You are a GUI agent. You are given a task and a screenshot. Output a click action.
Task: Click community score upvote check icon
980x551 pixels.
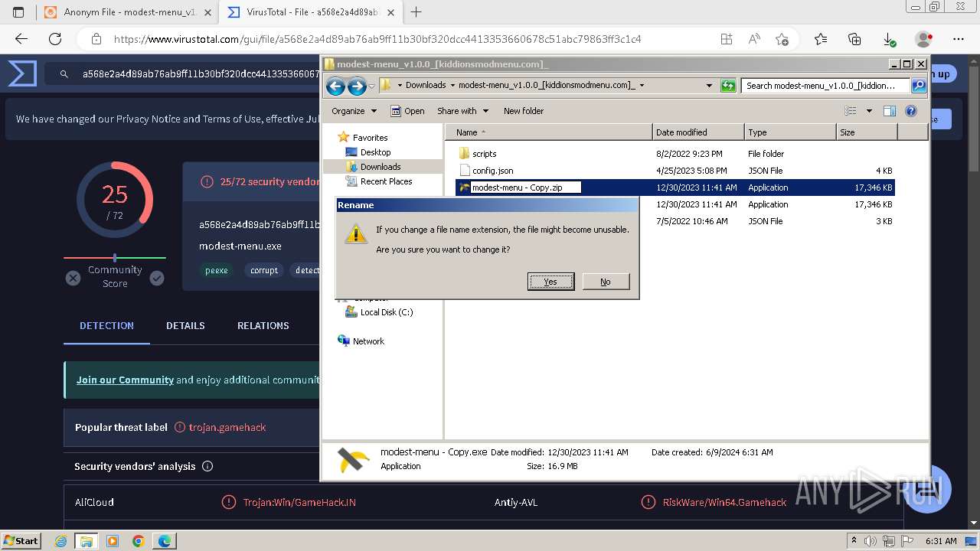[x=157, y=278]
